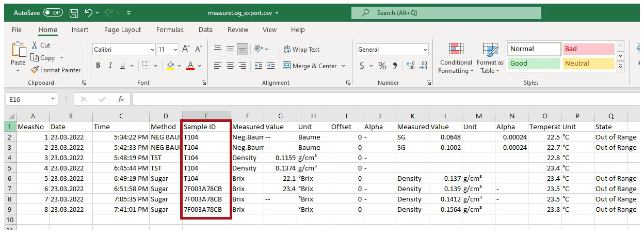Open the Clipboard pane dialog launcher
The image size is (644, 234).
click(84, 83)
